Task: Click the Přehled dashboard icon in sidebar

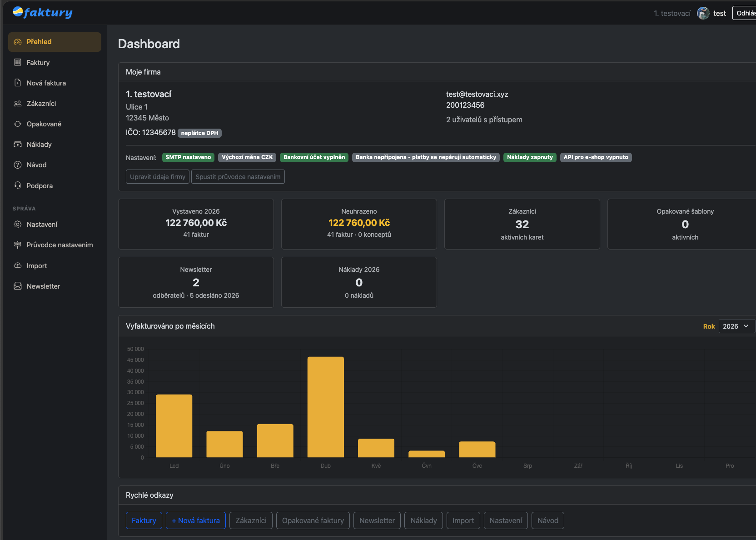Action: 18,42
